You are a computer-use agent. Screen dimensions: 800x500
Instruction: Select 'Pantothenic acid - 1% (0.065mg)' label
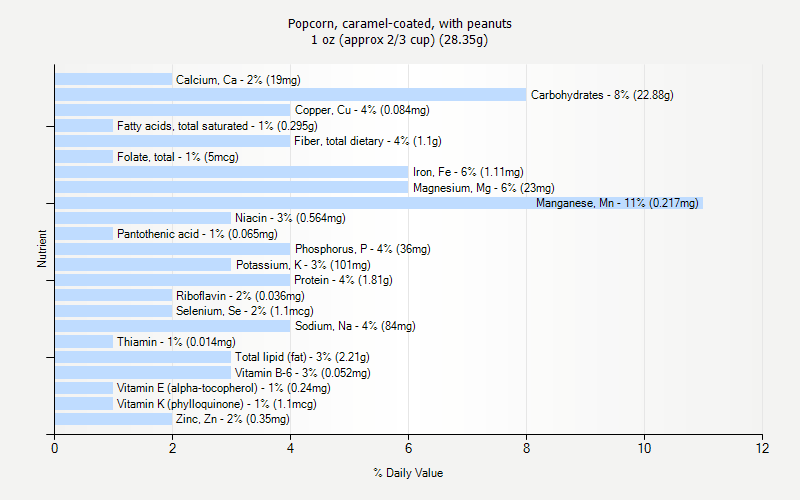(197, 234)
